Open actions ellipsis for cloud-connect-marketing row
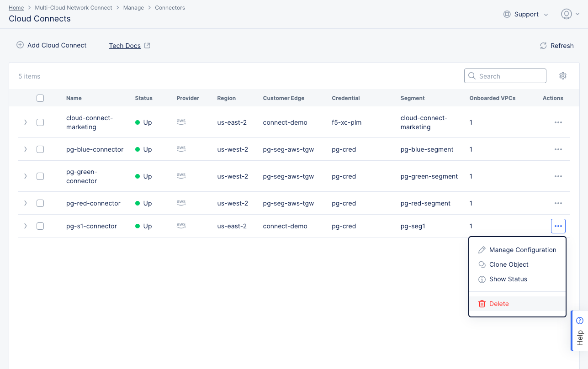Image resolution: width=588 pixels, height=369 pixels. click(558, 122)
